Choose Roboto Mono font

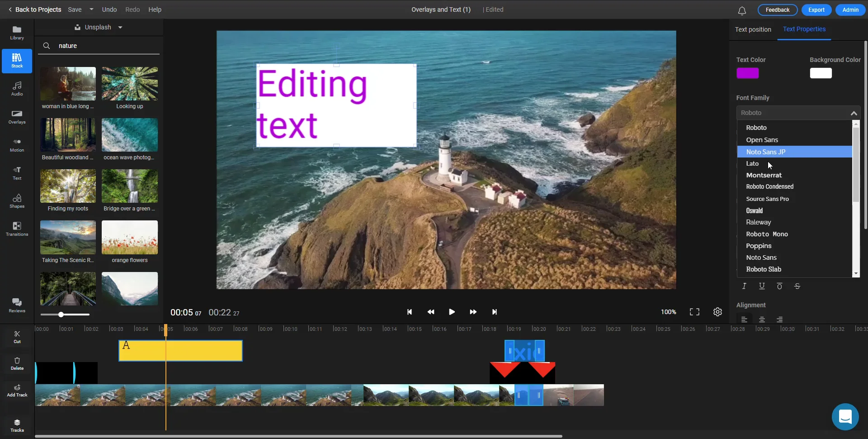tap(794, 234)
